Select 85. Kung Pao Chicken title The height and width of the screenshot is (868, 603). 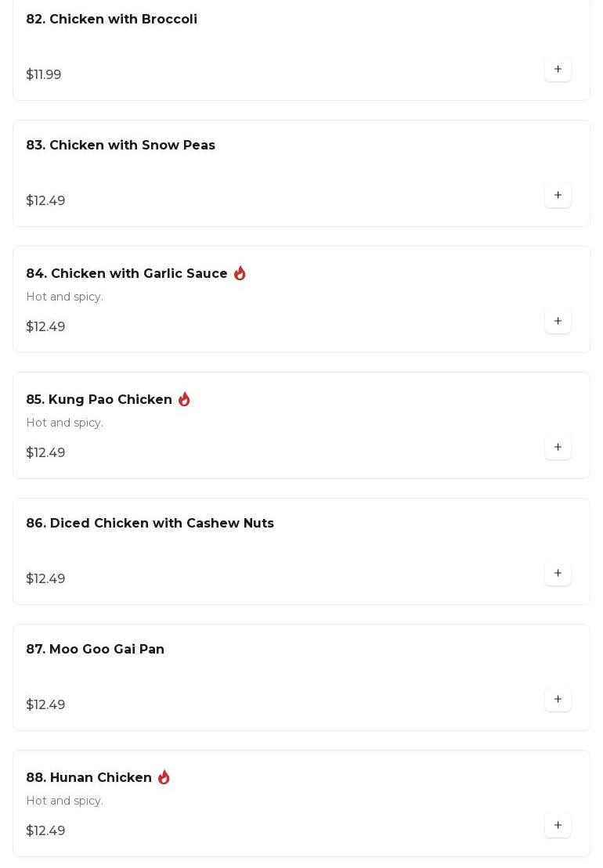tap(99, 400)
